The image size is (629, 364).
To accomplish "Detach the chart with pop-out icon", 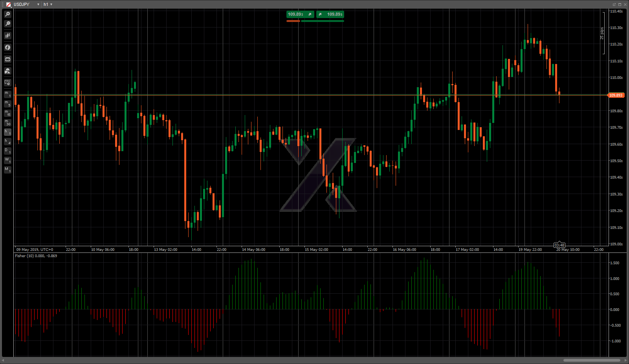I will pyautogui.click(x=614, y=4).
